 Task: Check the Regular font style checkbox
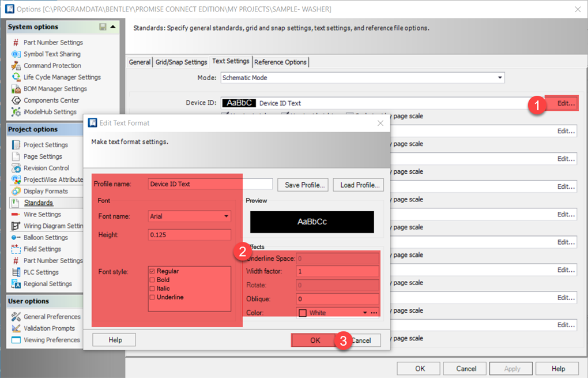pyautogui.click(x=152, y=271)
